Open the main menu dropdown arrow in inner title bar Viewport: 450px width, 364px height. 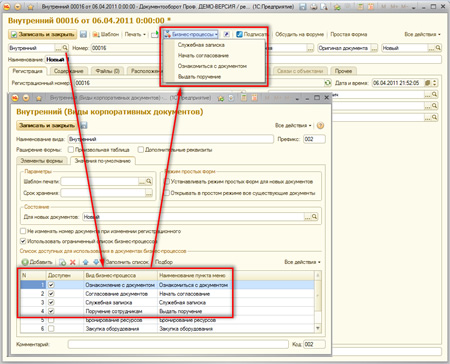point(26,98)
